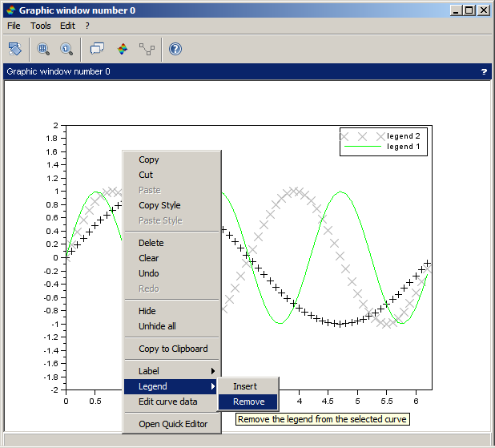This screenshot has height=448, width=495.
Task: Click the Original view zoom icon
Action: tap(66, 49)
